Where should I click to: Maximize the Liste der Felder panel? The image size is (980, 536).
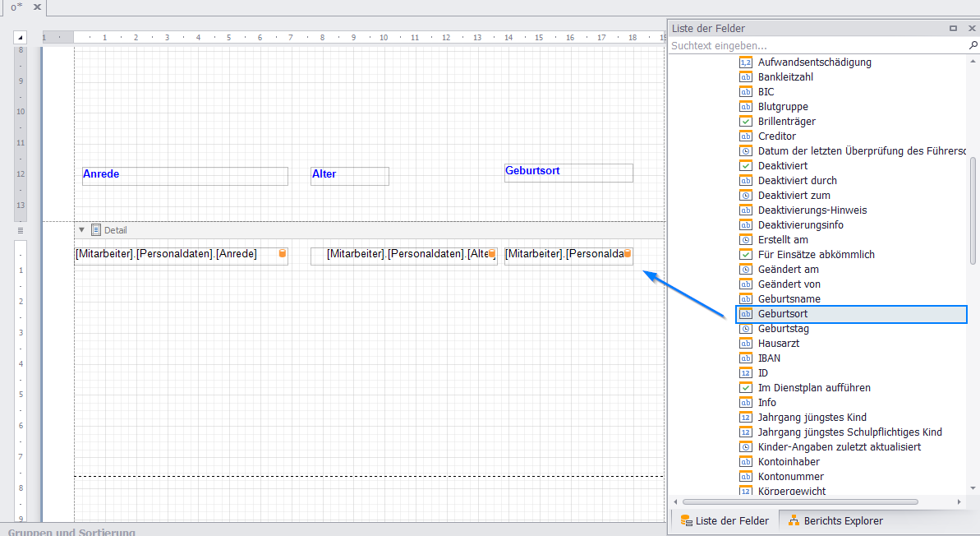coord(953,28)
